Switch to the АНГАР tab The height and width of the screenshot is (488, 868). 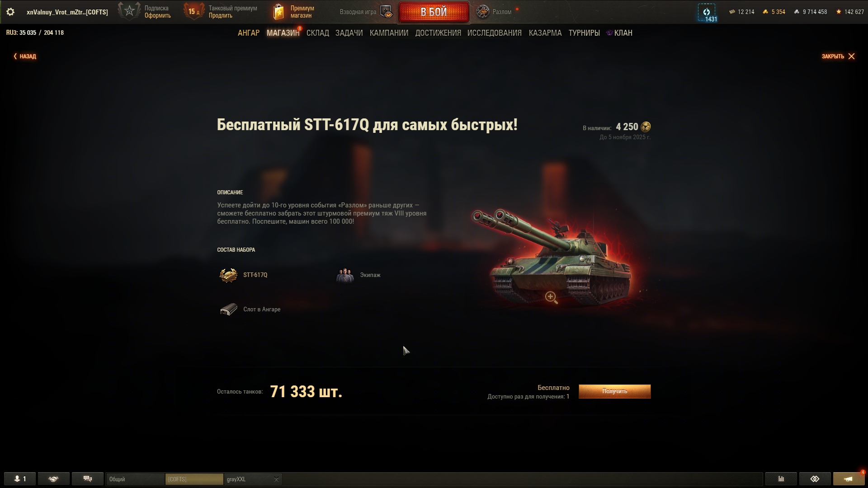(x=249, y=33)
